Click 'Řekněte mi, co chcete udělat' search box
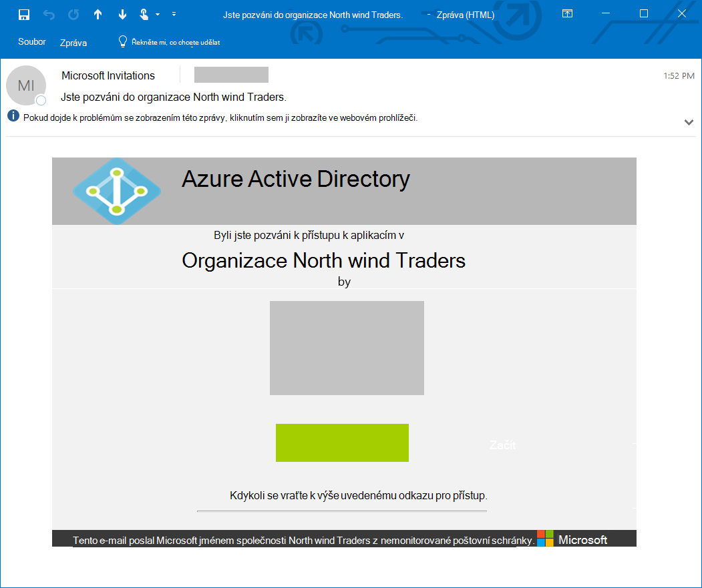 (x=176, y=42)
